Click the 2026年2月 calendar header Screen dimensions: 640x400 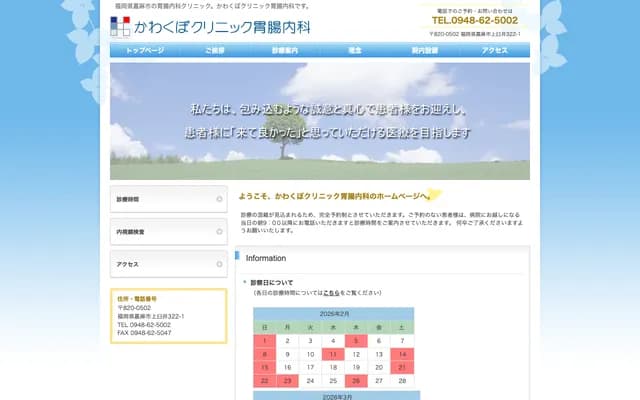coord(334,314)
